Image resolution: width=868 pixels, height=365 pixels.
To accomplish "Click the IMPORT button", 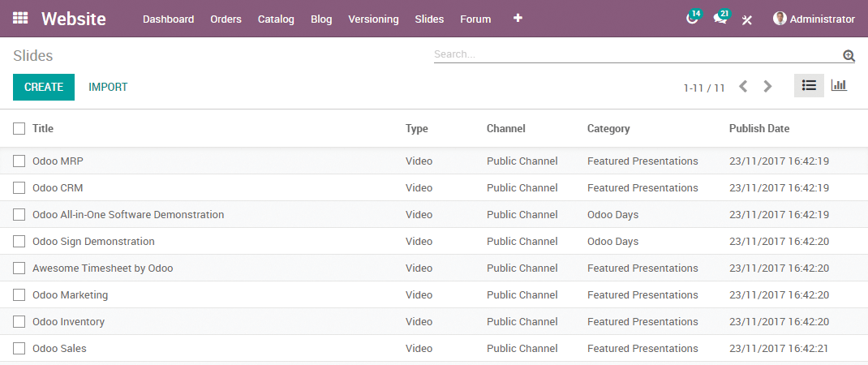I will (x=108, y=87).
